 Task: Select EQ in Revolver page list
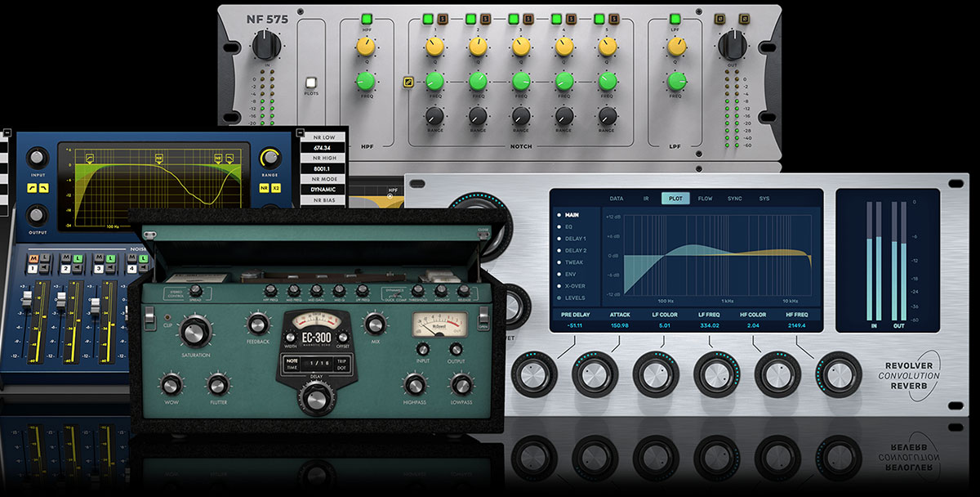pos(568,226)
